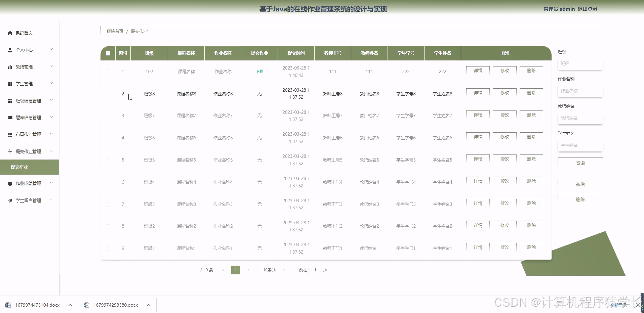Screen dimensions: 644x313
Task: Click the 管理员 admin label
Action: pos(559,9)
